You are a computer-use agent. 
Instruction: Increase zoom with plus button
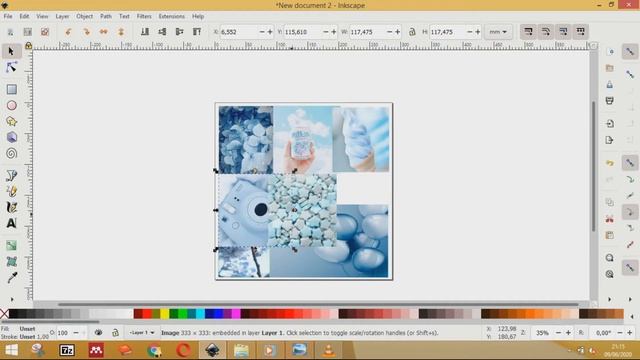tap(568, 333)
